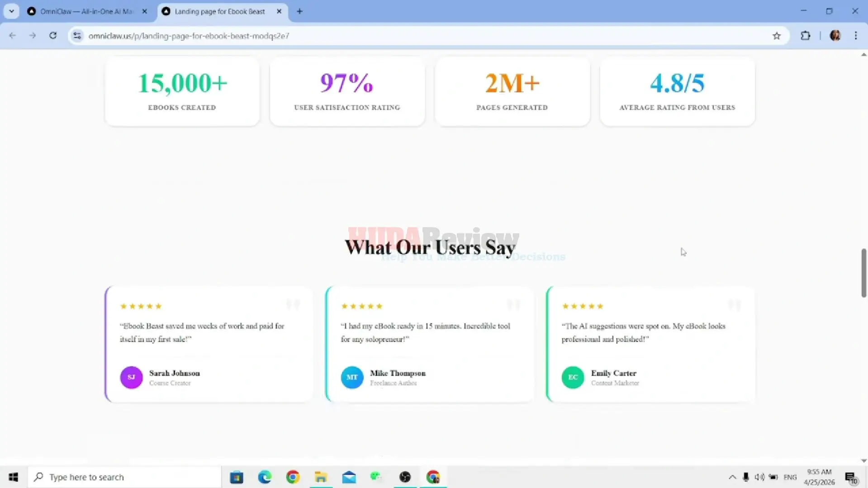Open the Windows Start menu

pos(13,477)
